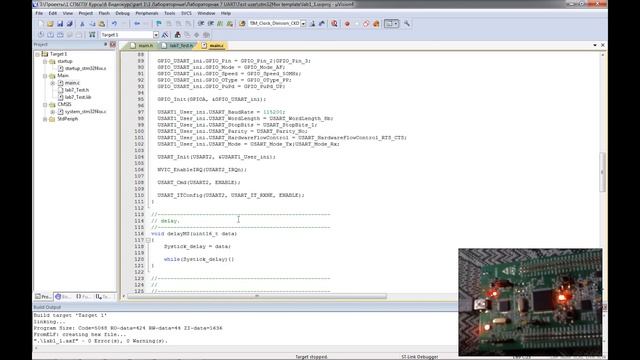Create a new file from toolbar
Viewport: 640px width, 360px height.
click(x=41, y=24)
